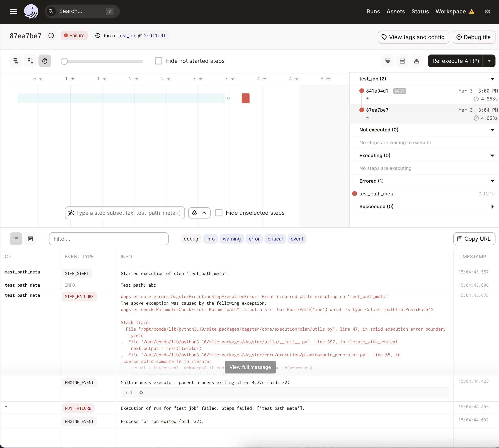Viewport: 499px width, 448px height.
Task: Click timestamp 15:04:43.678
Action: pos(473,295)
